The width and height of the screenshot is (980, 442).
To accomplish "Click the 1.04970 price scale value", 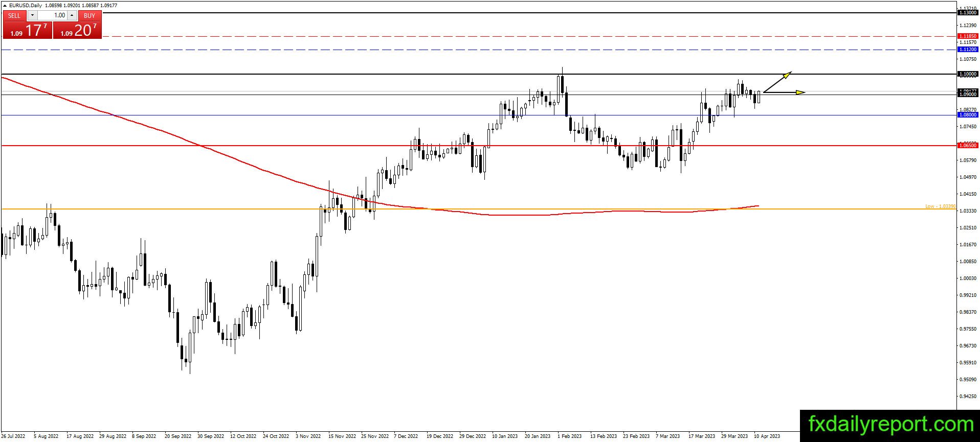I will pyautogui.click(x=968, y=177).
